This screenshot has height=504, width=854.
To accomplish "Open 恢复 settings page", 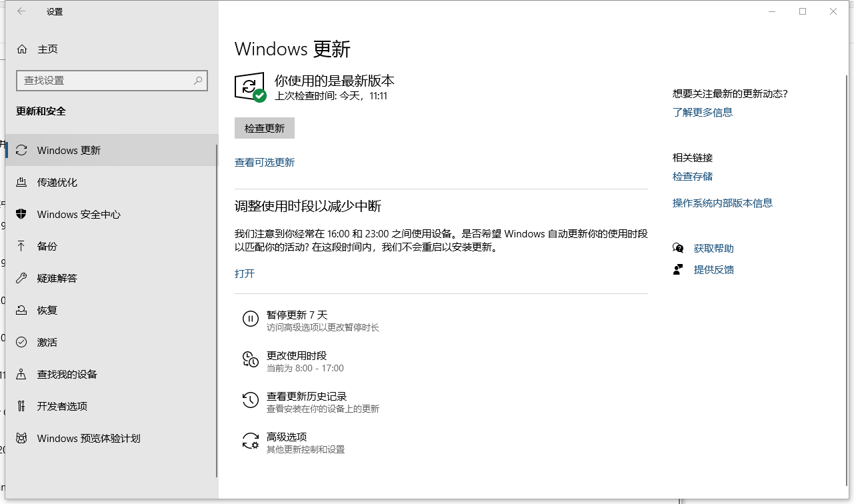I will [111, 310].
